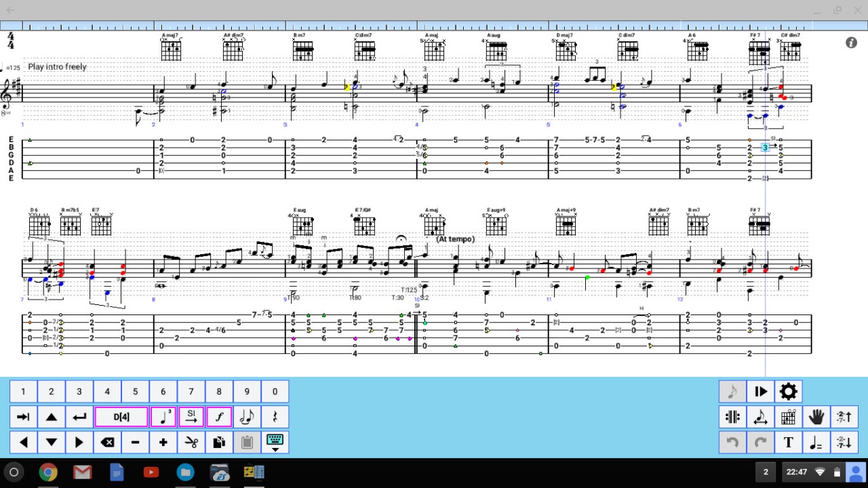Shift tab notes down a string
This screenshot has width=868, height=488.
click(x=844, y=443)
